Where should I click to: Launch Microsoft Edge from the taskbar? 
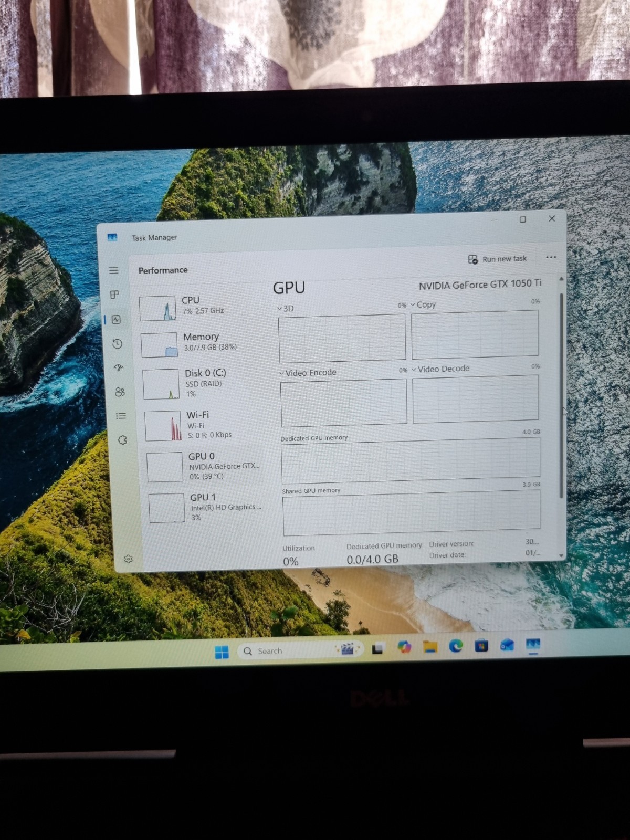pos(456,646)
